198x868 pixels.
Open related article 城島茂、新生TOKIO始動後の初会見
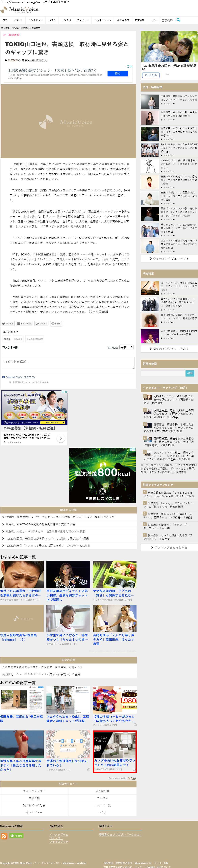tap(40, 524)
